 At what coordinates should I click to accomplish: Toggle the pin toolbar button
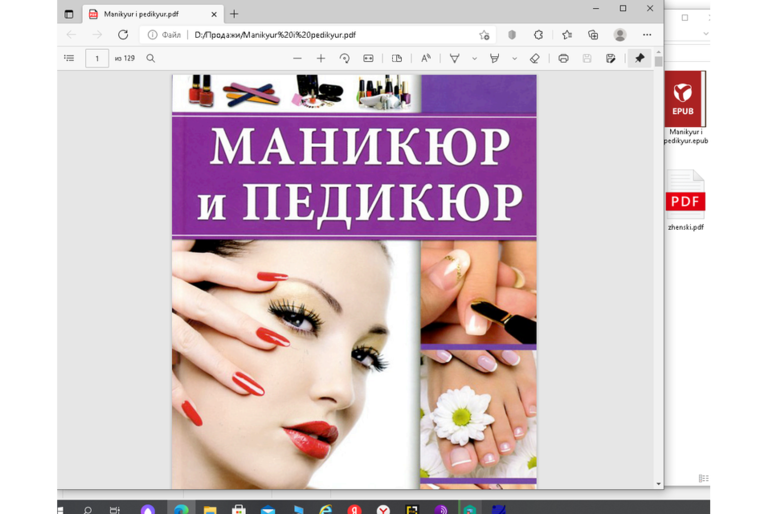[x=639, y=58]
